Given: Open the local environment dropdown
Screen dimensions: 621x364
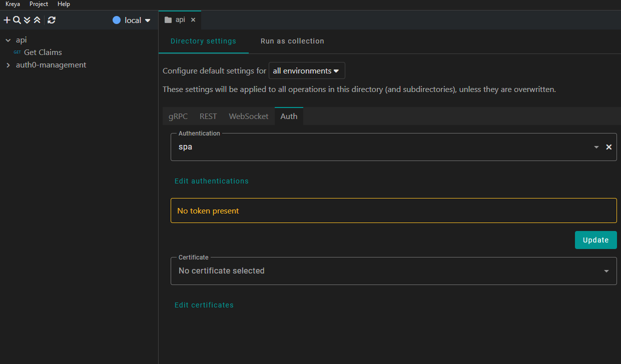Looking at the screenshot, I should pos(132,20).
